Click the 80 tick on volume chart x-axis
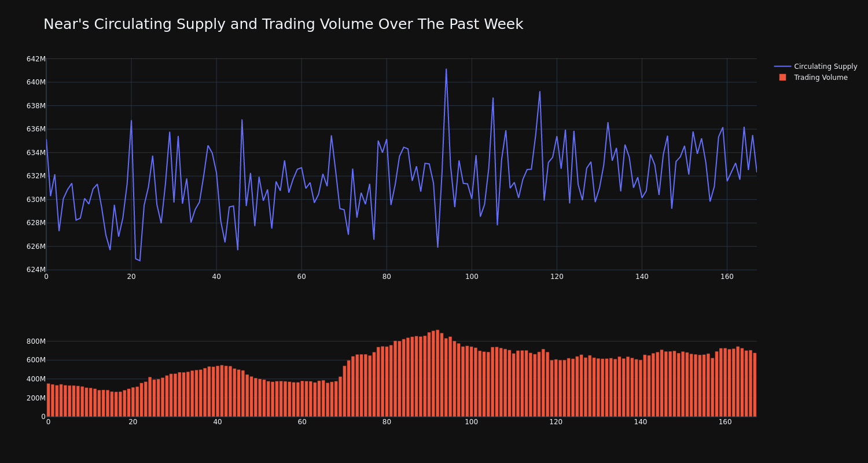This screenshot has height=463, width=868. tap(387, 422)
